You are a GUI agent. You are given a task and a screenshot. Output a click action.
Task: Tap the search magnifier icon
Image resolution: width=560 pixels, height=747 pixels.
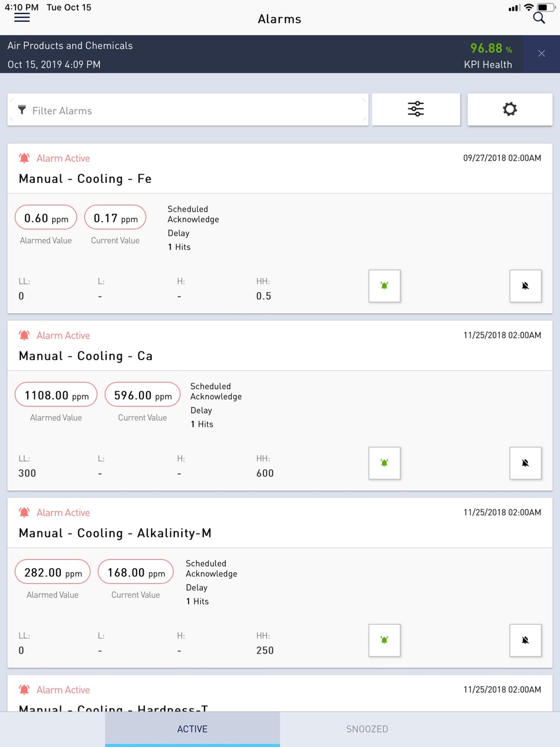[x=539, y=18]
